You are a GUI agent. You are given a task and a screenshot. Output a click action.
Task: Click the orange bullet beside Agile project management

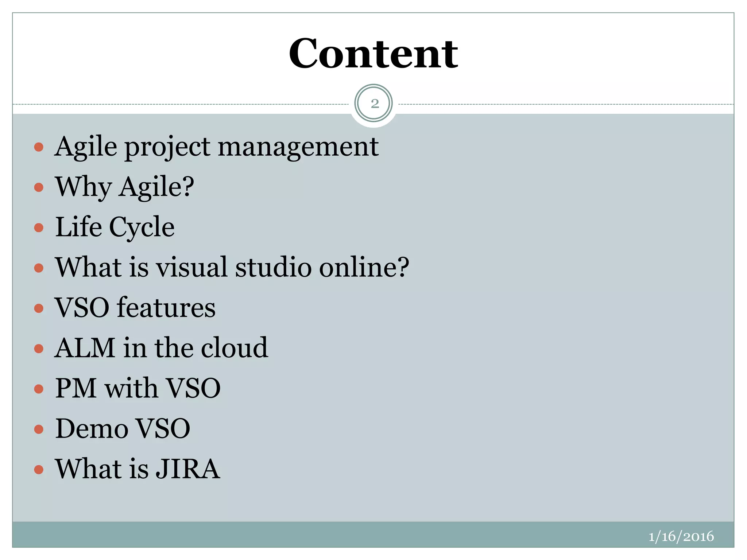(x=39, y=147)
